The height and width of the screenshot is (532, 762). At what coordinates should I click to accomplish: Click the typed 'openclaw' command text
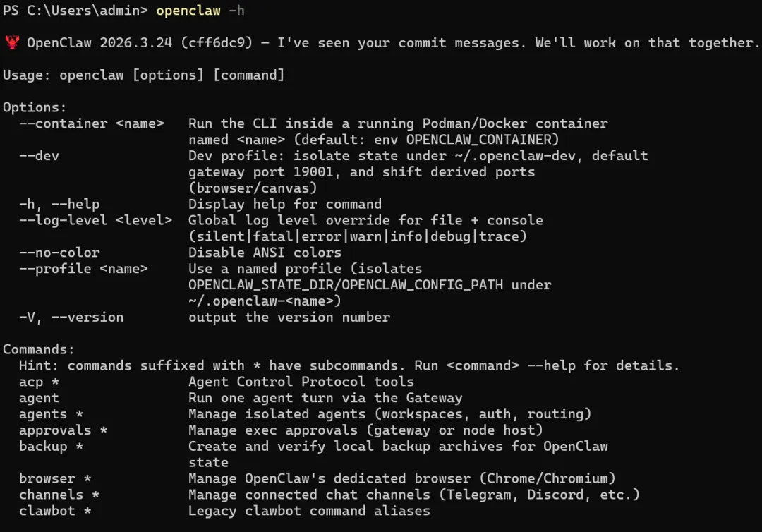[x=188, y=11]
